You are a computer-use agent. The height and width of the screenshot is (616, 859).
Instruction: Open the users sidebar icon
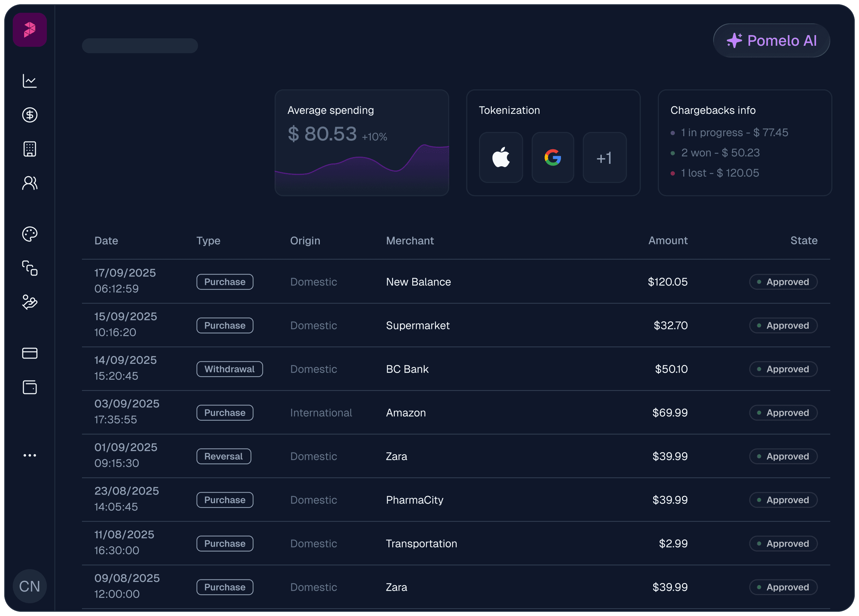[x=29, y=183]
